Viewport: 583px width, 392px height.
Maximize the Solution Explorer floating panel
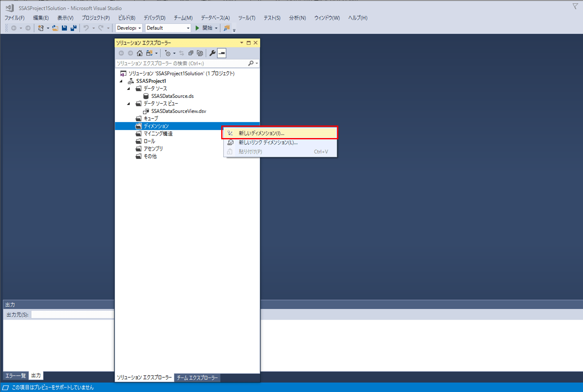248,43
